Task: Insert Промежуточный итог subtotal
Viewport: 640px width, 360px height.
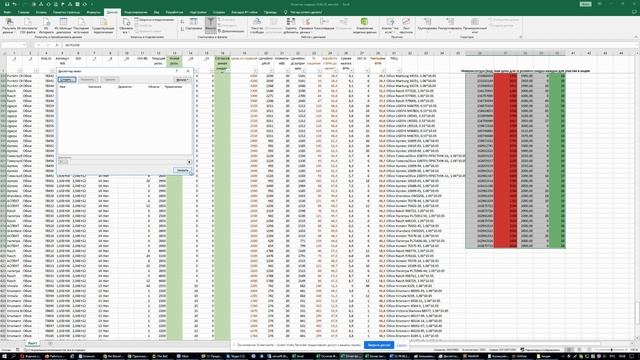Action: [x=475, y=25]
